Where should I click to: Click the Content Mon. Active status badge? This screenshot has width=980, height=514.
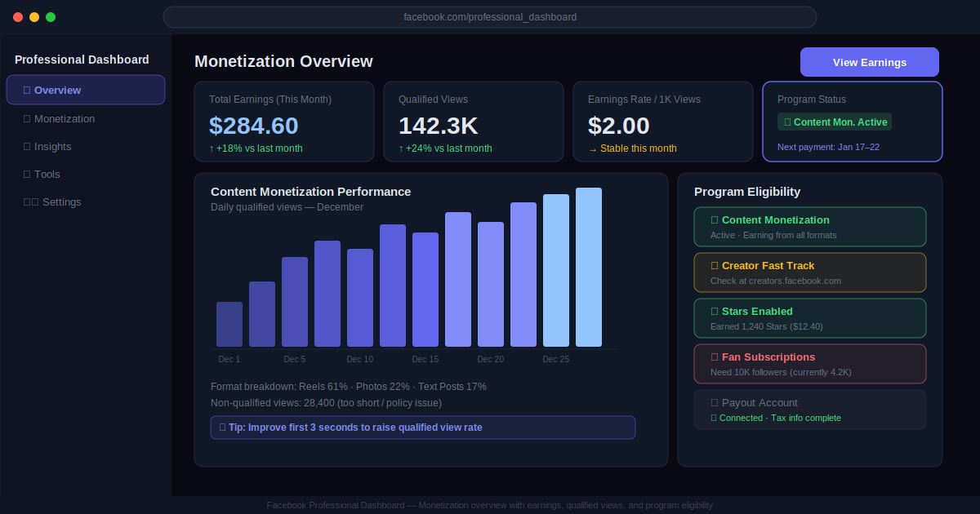[x=835, y=122]
